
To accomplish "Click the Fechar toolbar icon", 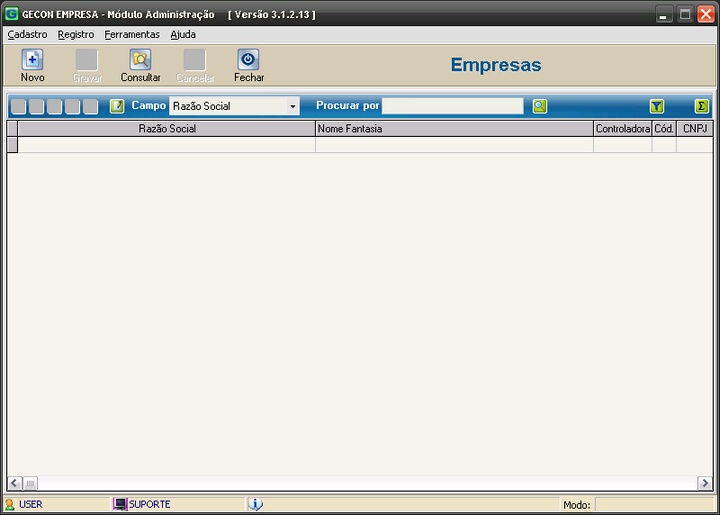I will pos(248,60).
